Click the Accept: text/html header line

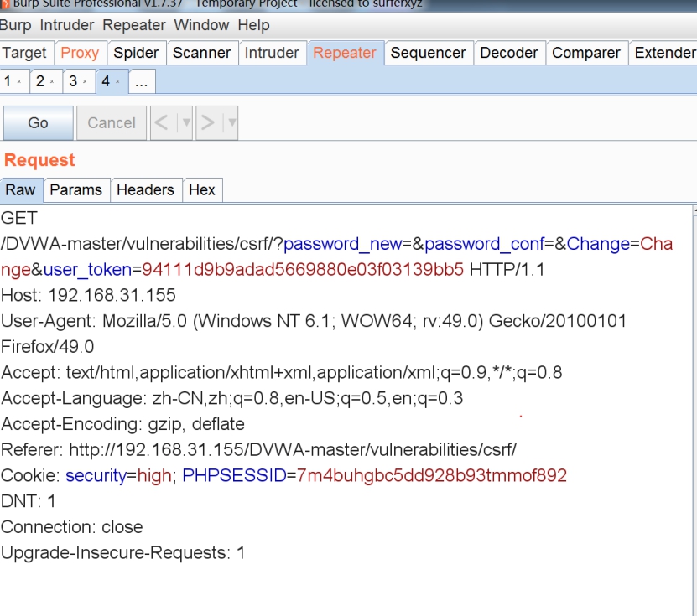click(x=281, y=373)
